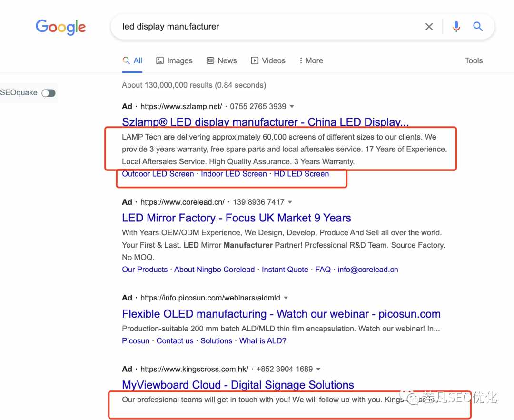Viewport: 514px width, 420px height.
Task: Open the All results tab
Action: pyautogui.click(x=132, y=60)
